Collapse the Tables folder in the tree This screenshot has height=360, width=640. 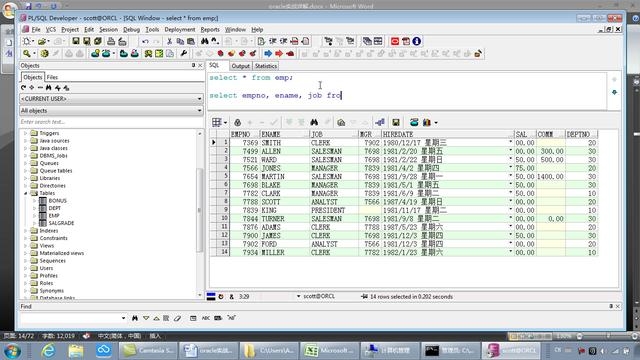(x=26, y=193)
